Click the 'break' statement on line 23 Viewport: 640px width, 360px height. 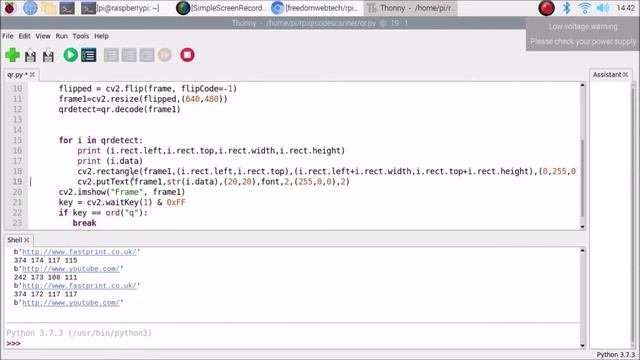(x=84, y=223)
